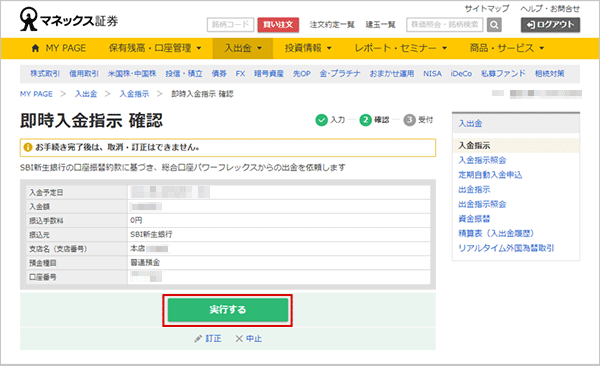
Task: Click MY PAGE in the breadcrumb
Action: pyautogui.click(x=36, y=94)
